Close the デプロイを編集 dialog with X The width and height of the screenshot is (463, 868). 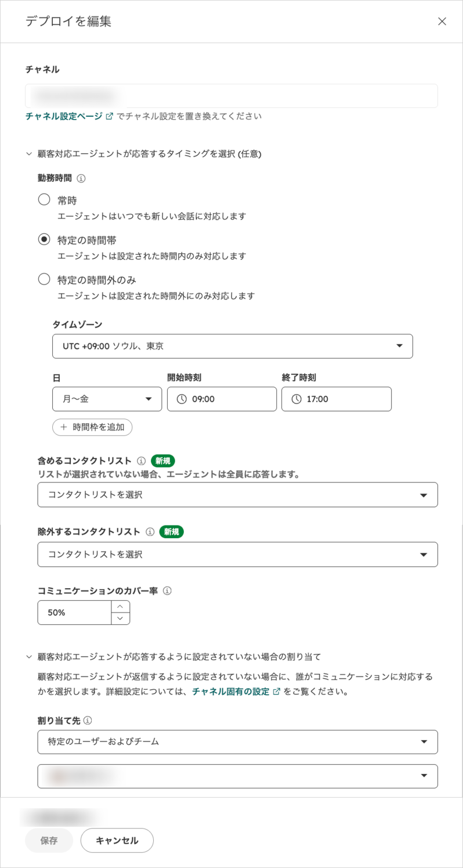[442, 21]
